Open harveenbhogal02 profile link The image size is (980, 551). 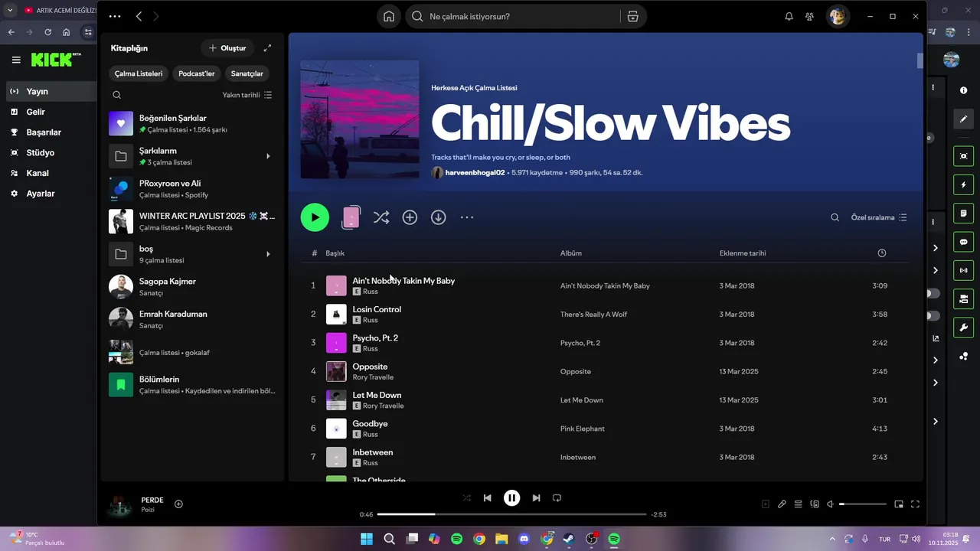tap(475, 173)
